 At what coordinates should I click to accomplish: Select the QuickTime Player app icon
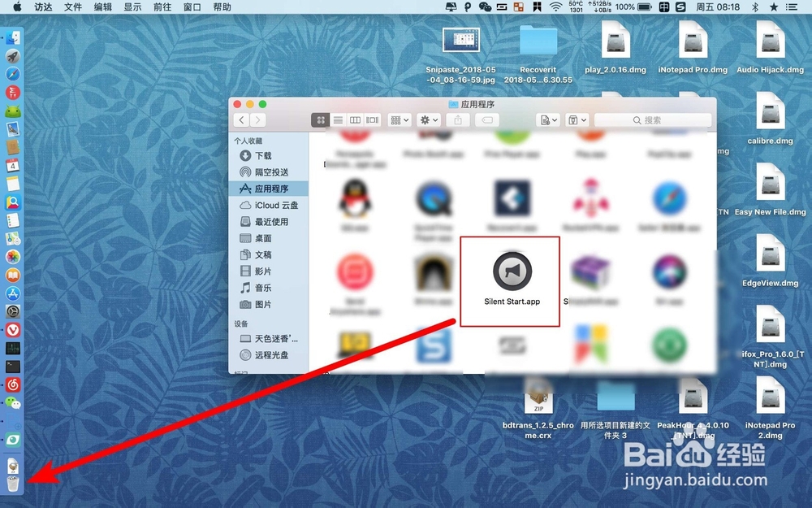pyautogui.click(x=434, y=198)
